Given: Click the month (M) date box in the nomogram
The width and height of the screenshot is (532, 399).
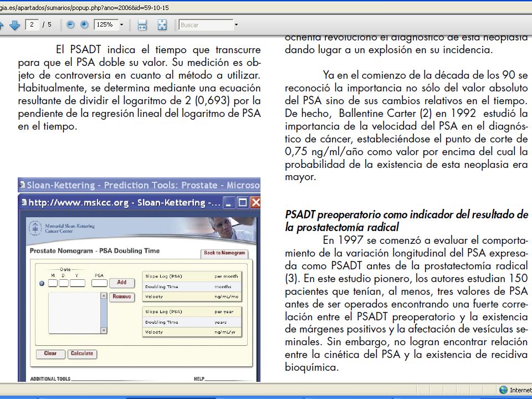Looking at the screenshot, I should (53, 283).
